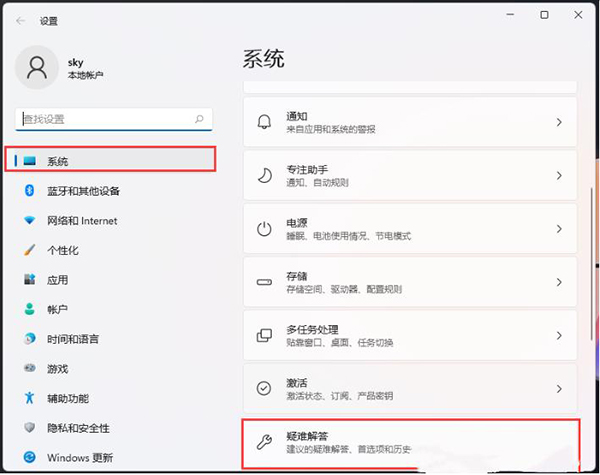Screen dimensions: 600x475
Task: Click the 专注助手 moon icon
Action: point(264,176)
